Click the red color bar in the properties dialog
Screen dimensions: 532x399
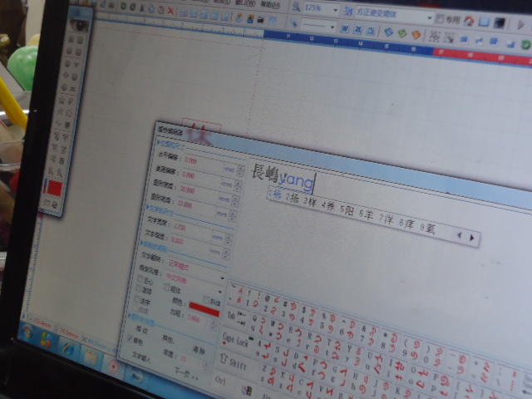tap(204, 309)
